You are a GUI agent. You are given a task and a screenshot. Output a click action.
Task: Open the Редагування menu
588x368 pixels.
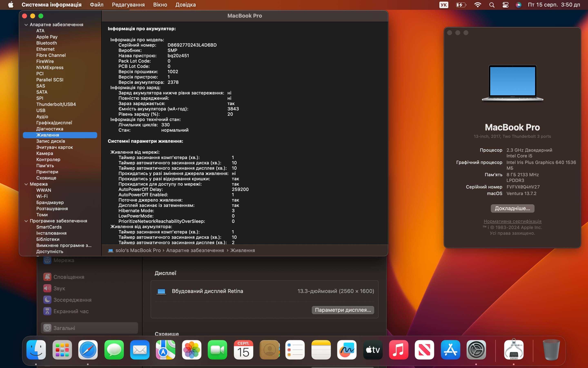pyautogui.click(x=128, y=5)
